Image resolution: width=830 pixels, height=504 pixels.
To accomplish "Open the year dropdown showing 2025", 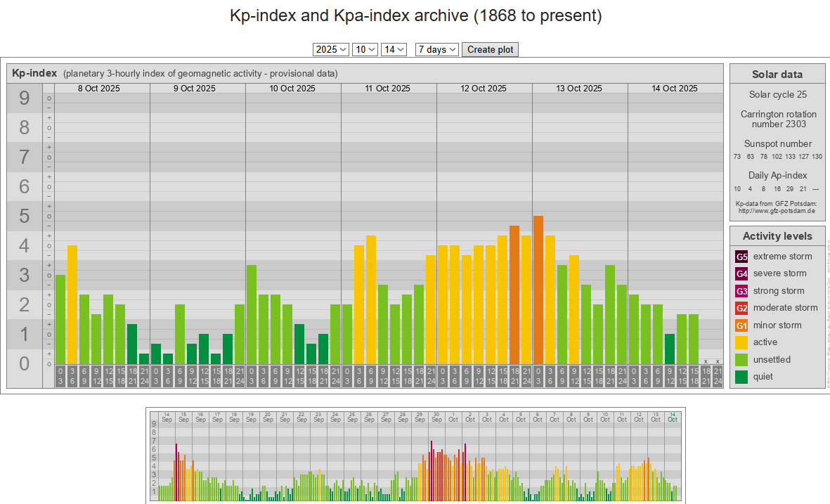I will [330, 49].
